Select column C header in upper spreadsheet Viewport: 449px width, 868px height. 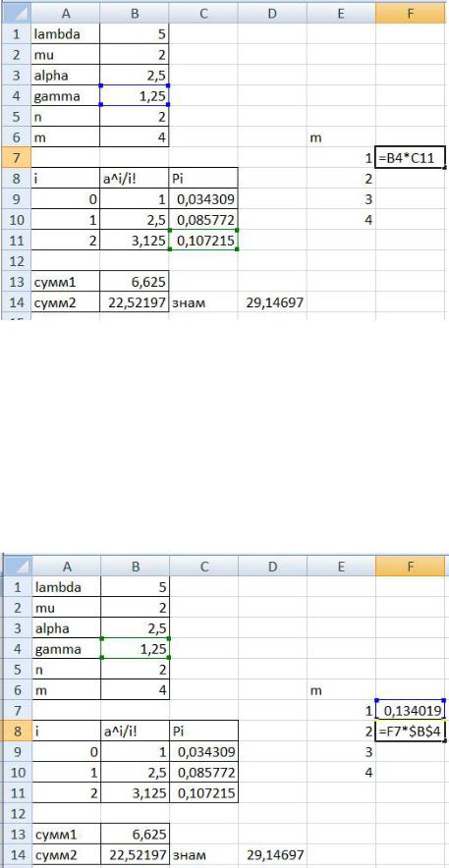coord(203,12)
